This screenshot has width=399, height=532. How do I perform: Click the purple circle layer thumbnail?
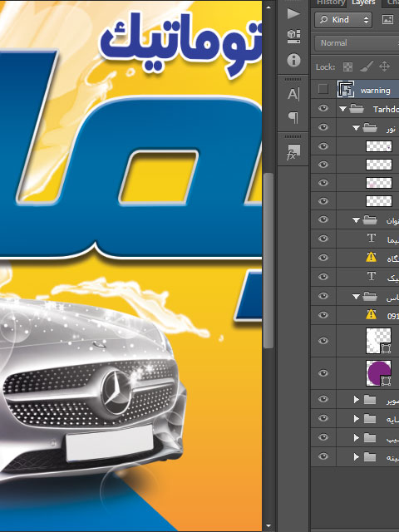click(379, 373)
